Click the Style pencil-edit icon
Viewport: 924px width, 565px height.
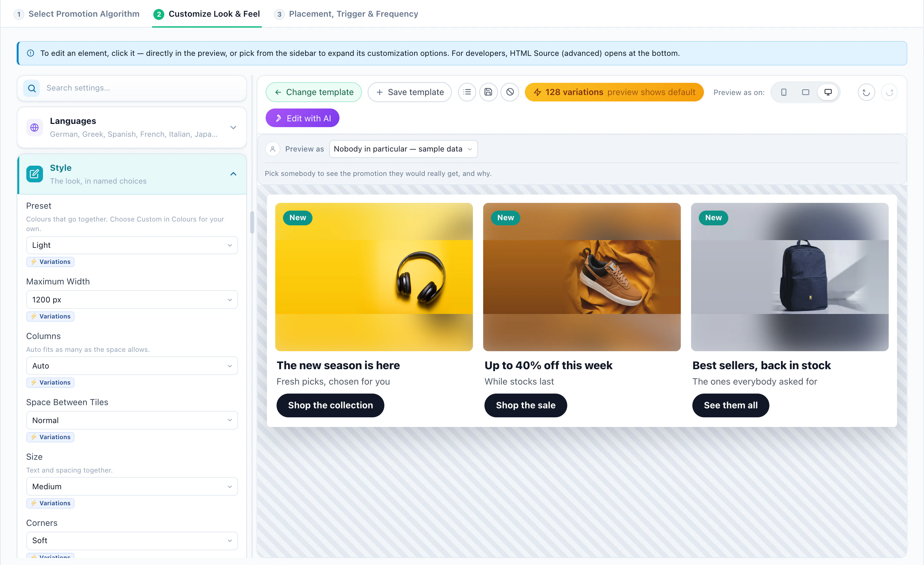click(x=35, y=174)
